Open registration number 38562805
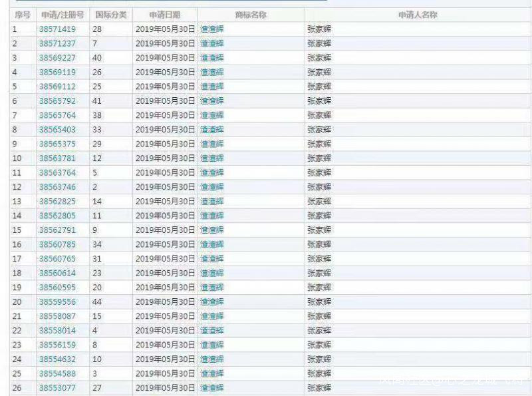The image size is (532, 396). tap(57, 216)
